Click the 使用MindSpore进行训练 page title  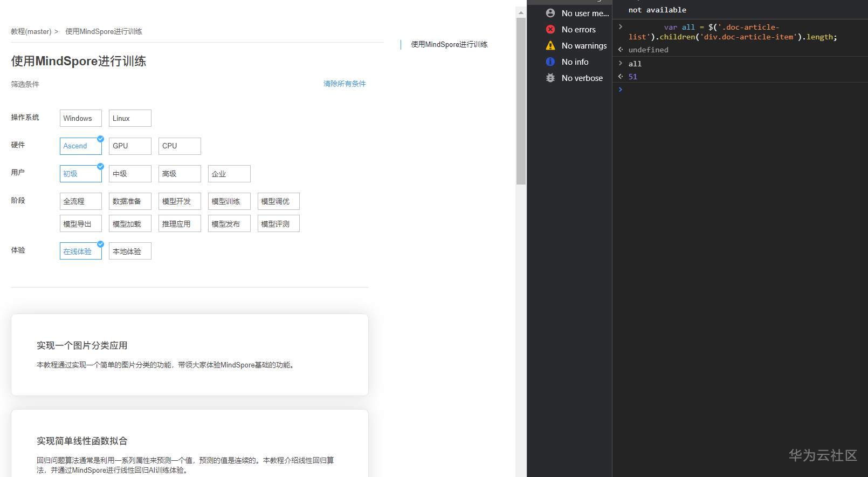coord(79,61)
